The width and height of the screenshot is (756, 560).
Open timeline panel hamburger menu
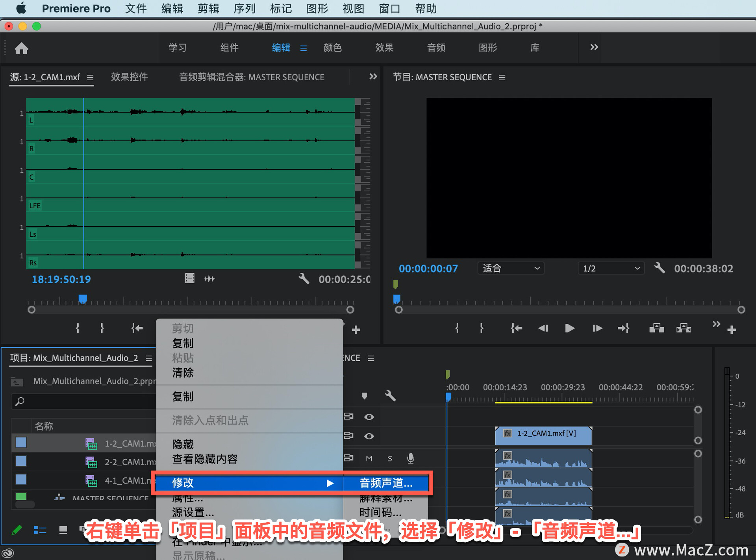(371, 358)
